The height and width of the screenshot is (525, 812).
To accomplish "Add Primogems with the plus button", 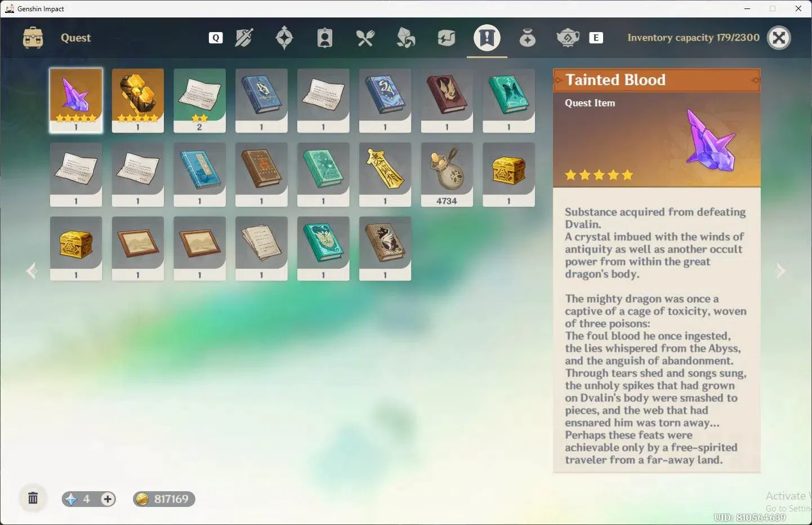I will (108, 499).
